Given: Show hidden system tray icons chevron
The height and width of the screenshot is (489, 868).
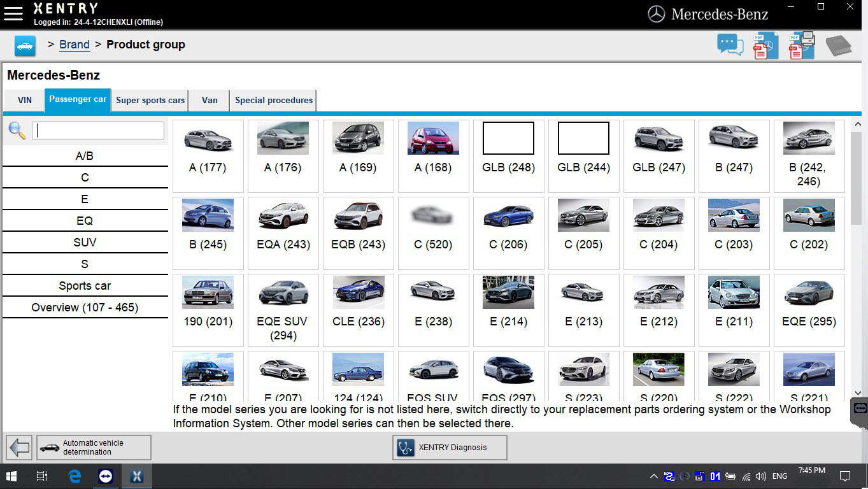Looking at the screenshot, I should pos(653,476).
